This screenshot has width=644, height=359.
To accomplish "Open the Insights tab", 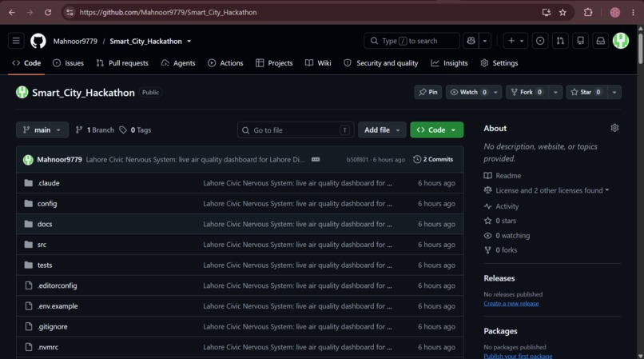I will point(449,63).
